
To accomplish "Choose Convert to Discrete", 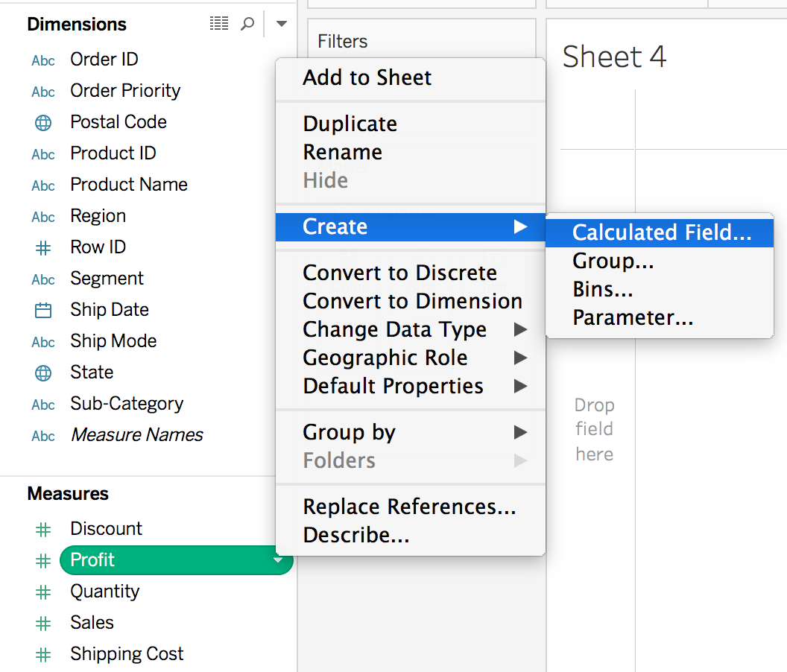I will pos(399,273).
